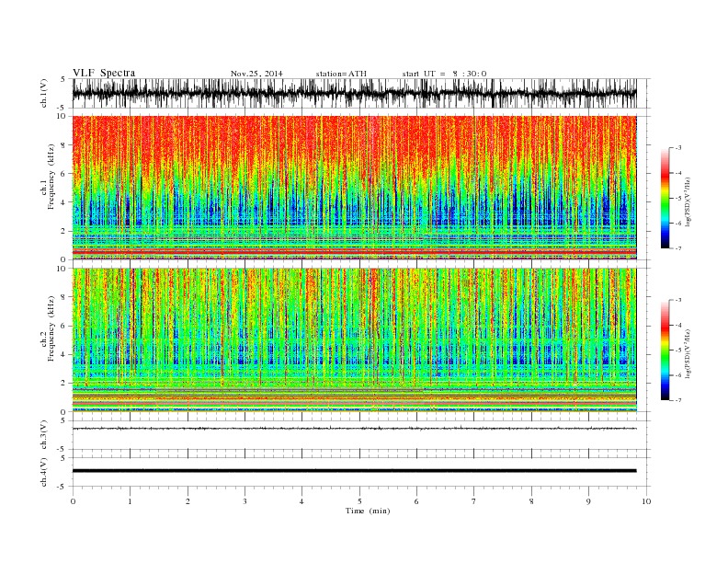Click time axis tick label "9"
Screen dimensions: 728x563
click(x=588, y=501)
